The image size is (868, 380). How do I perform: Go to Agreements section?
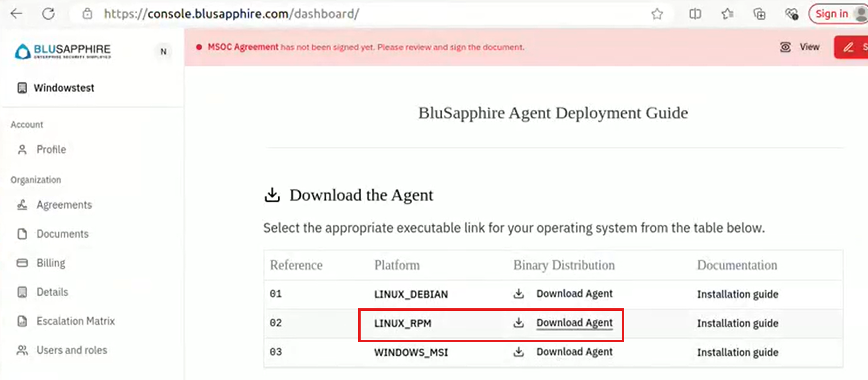(64, 205)
